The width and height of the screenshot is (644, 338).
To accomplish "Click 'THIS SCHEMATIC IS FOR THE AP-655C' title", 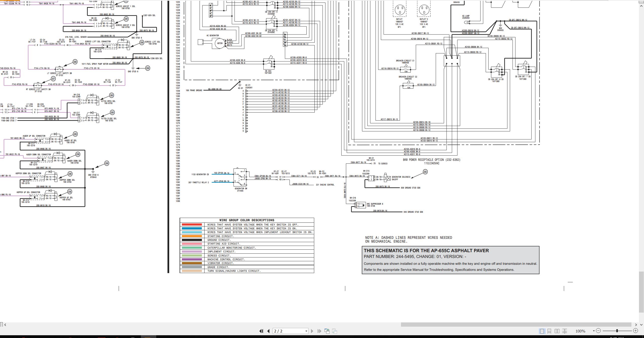I will (x=426, y=251).
